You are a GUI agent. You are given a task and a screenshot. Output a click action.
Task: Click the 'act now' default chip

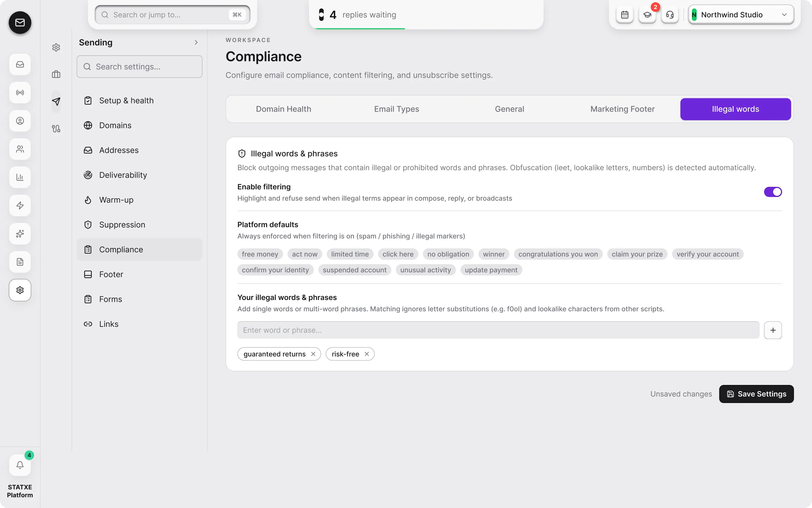pos(304,254)
